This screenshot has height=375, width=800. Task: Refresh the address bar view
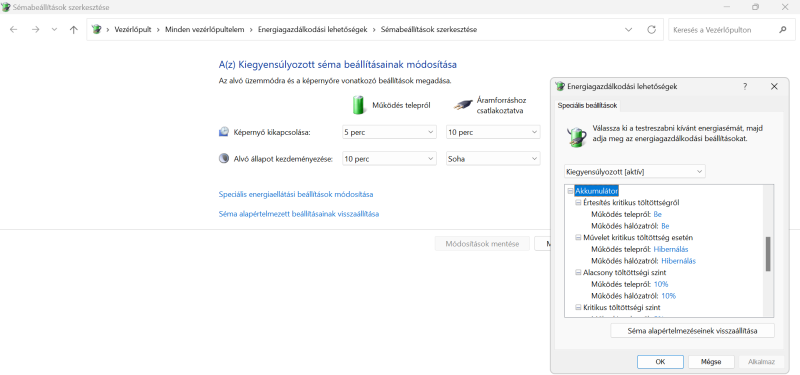[652, 30]
